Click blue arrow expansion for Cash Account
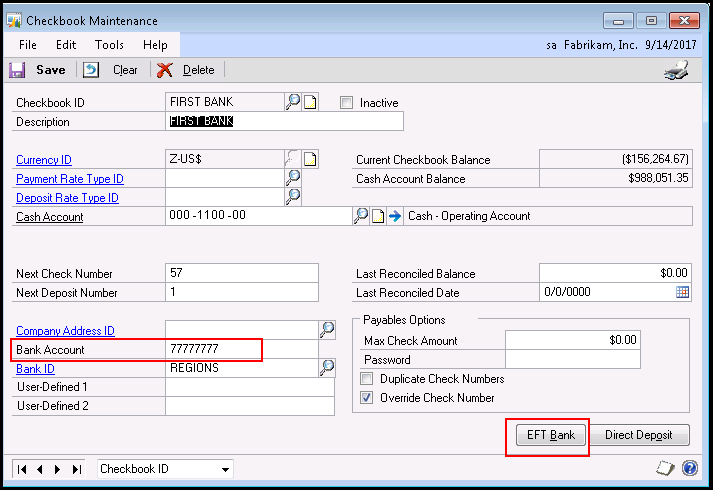The image size is (713, 490). coord(395,216)
